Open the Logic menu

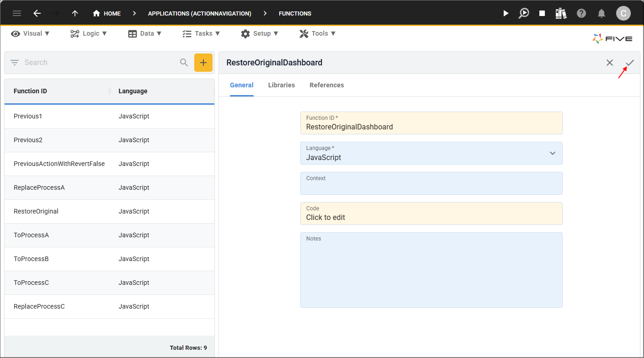pos(89,33)
